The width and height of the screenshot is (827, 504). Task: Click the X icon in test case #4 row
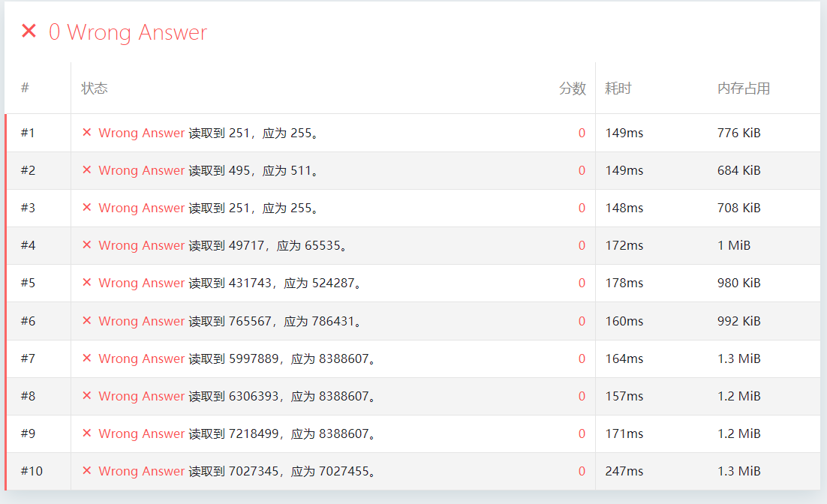tap(86, 245)
